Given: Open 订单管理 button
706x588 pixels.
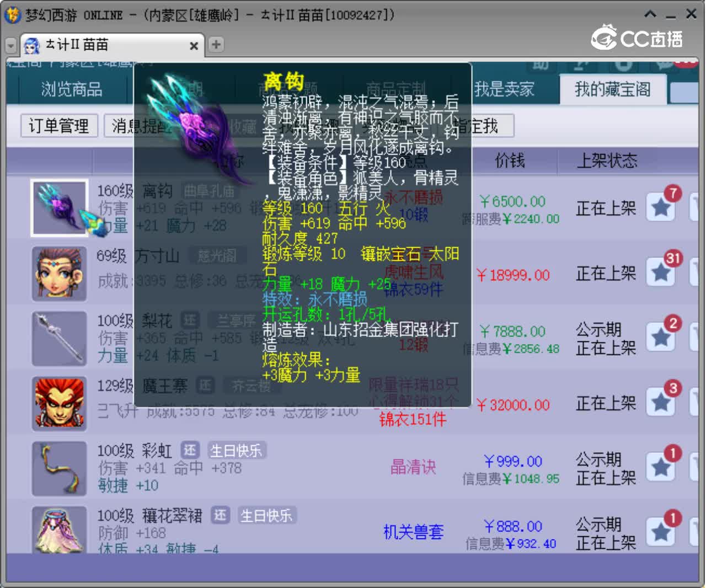Looking at the screenshot, I should click(59, 126).
